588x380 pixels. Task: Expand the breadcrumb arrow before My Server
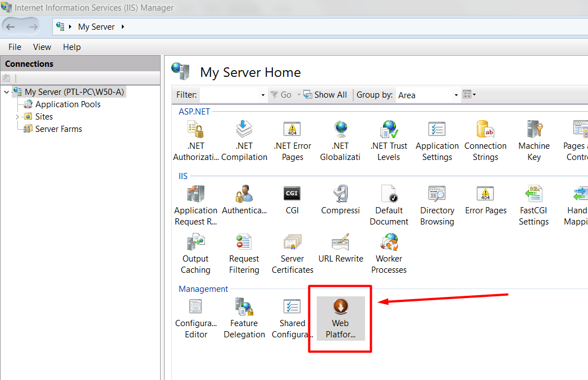tap(70, 27)
